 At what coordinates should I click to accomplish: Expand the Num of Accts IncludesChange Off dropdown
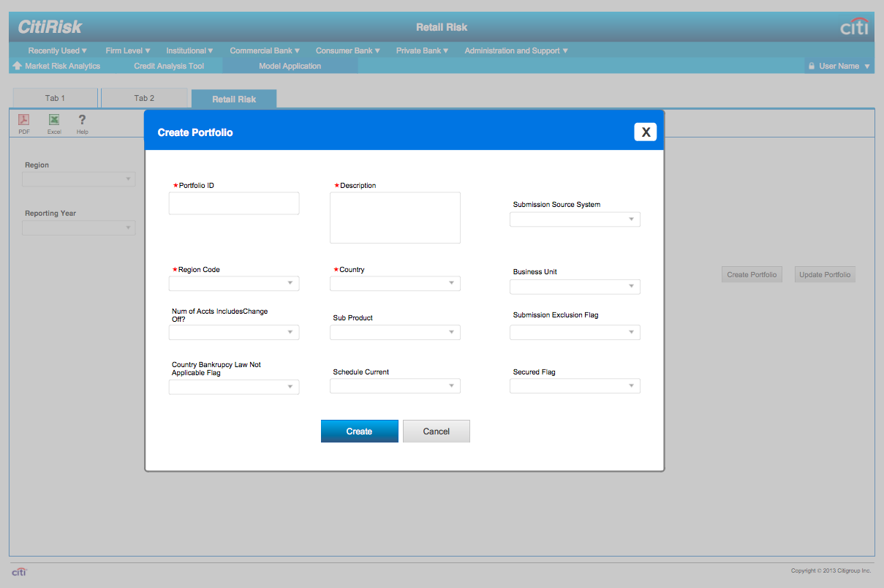[234, 333]
